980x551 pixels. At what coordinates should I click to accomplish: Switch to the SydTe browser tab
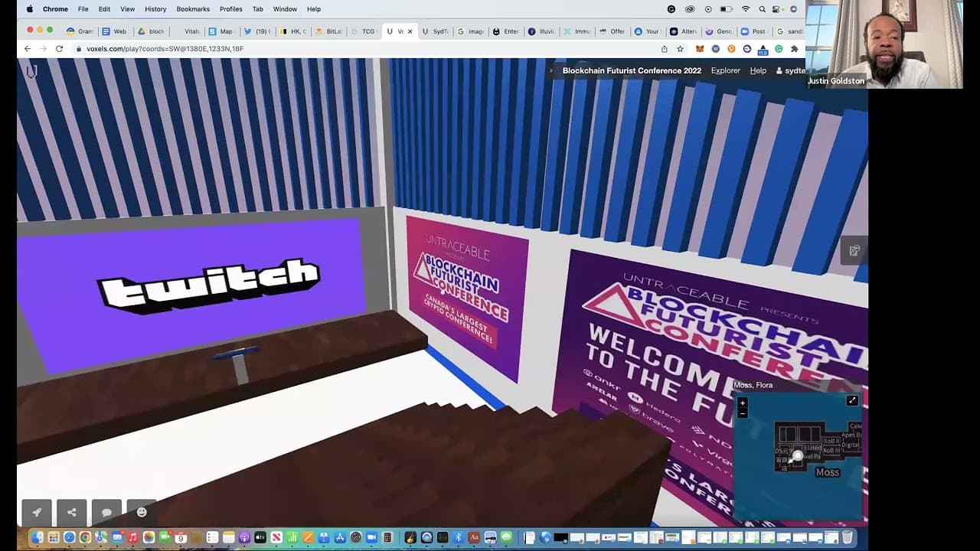[x=436, y=31]
